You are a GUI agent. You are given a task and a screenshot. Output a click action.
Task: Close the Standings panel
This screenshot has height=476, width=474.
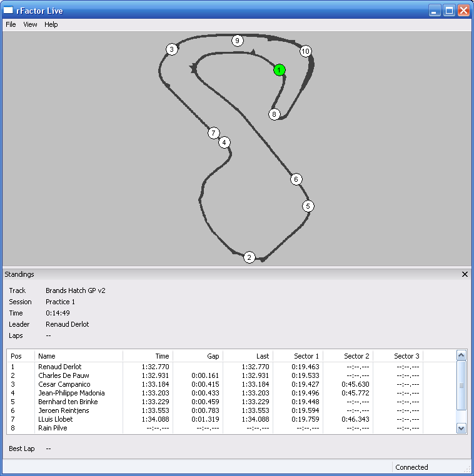pyautogui.click(x=465, y=274)
